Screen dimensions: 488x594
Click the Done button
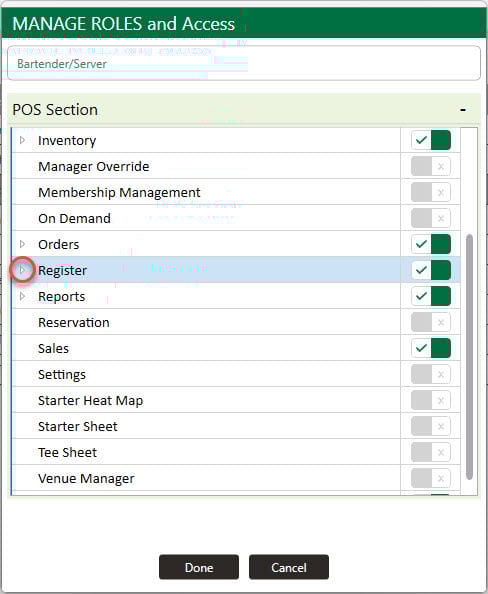click(x=199, y=567)
